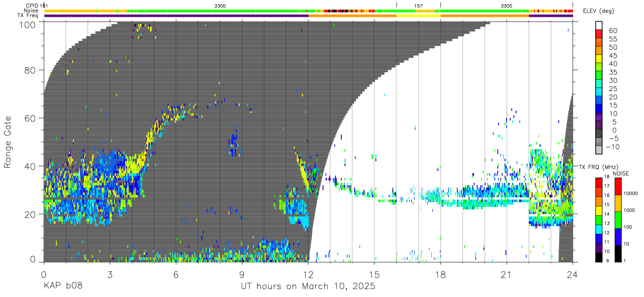The image size is (644, 297).
Task: Click the CPID value '157'
Action: click(x=418, y=5)
